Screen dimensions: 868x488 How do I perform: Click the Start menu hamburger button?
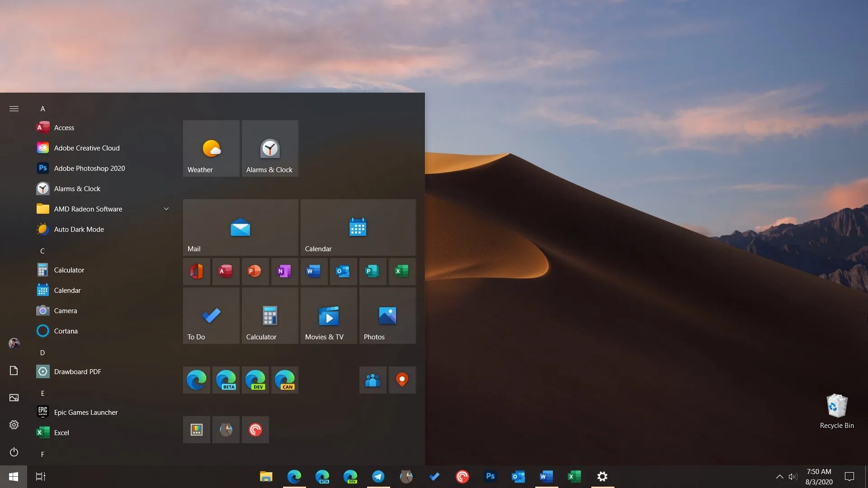pyautogui.click(x=13, y=108)
